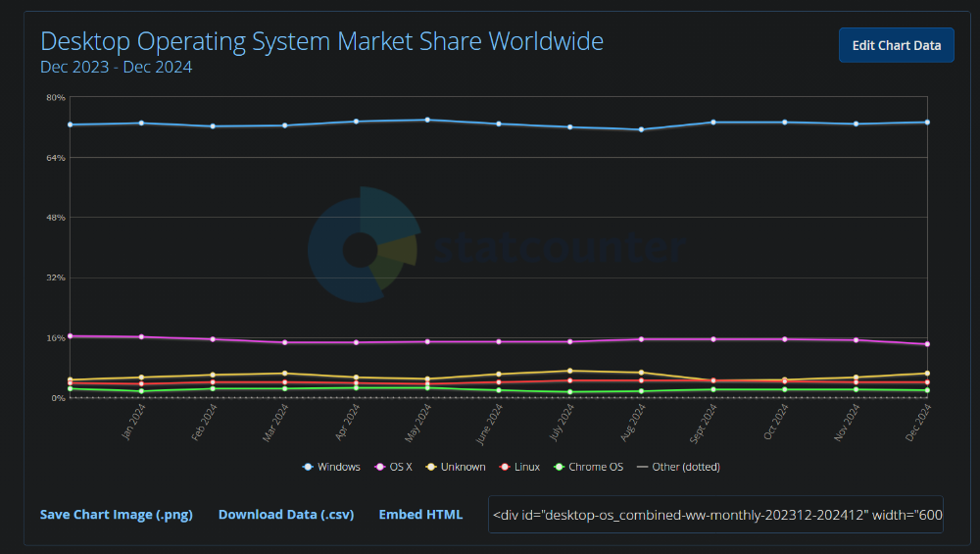980x554 pixels.
Task: Download the chart data as CSV
Action: click(286, 515)
